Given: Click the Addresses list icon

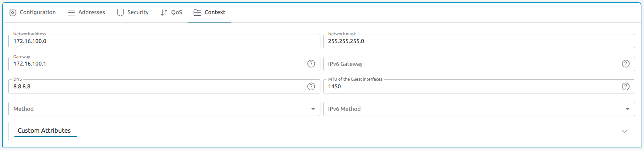Looking at the screenshot, I should click(x=71, y=13).
